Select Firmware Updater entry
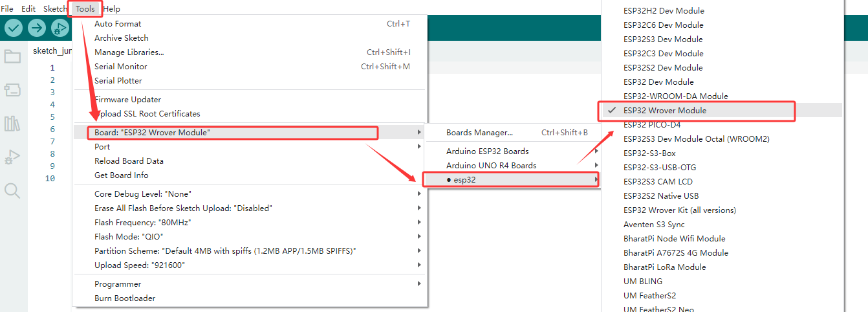The height and width of the screenshot is (312, 868). [x=250, y=100]
